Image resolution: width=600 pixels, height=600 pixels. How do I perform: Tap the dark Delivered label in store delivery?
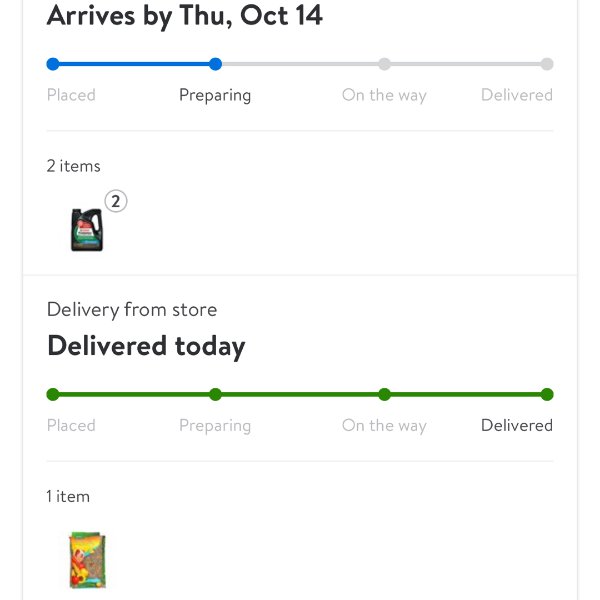[x=517, y=426]
